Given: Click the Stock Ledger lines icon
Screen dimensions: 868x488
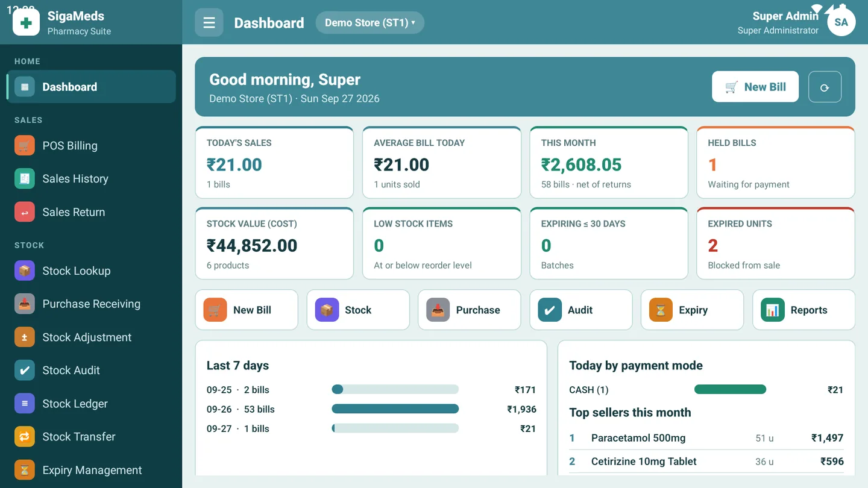Looking at the screenshot, I should 25,404.
